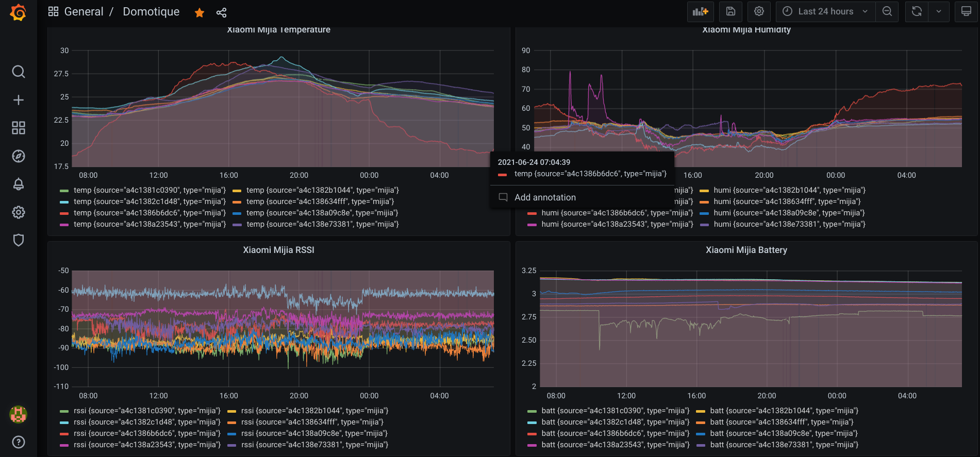Toggle rssi a4c1386b6dc6 legend entry
Screen dimensions: 980x457
point(147,433)
